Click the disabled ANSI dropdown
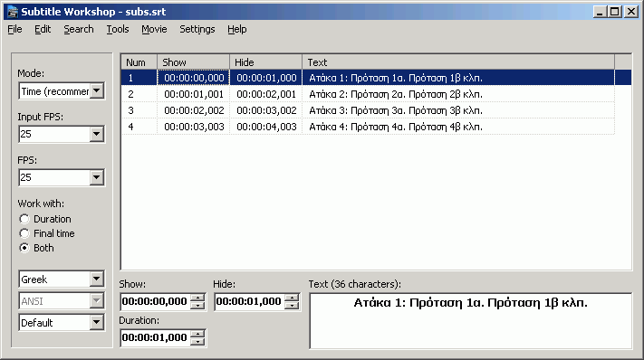Image resolution: width=644 pixels, height=360 pixels. [62, 301]
